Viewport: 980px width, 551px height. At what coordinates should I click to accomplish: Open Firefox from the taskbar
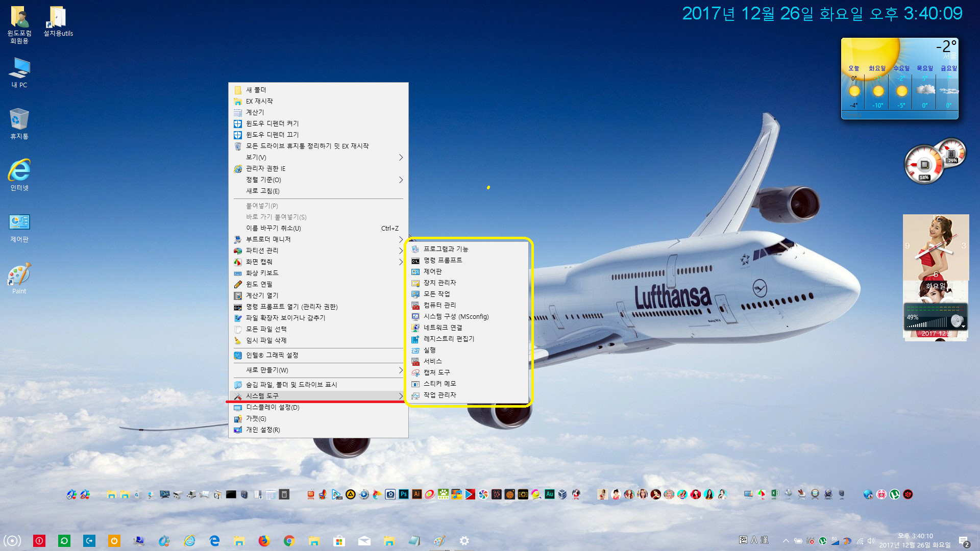[264, 541]
